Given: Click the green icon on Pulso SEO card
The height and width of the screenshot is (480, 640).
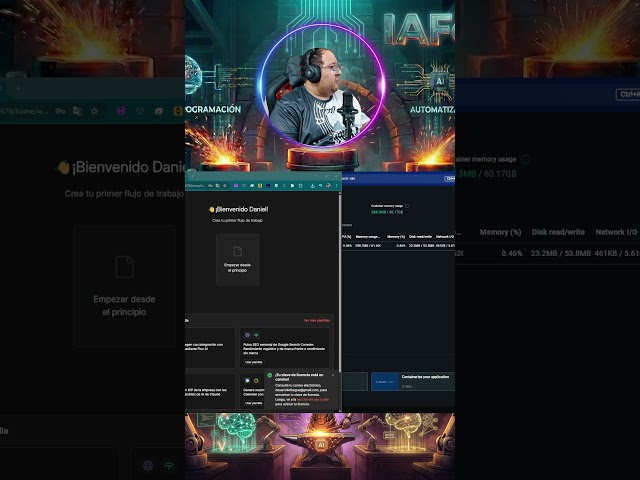Looking at the screenshot, I should point(256,335).
